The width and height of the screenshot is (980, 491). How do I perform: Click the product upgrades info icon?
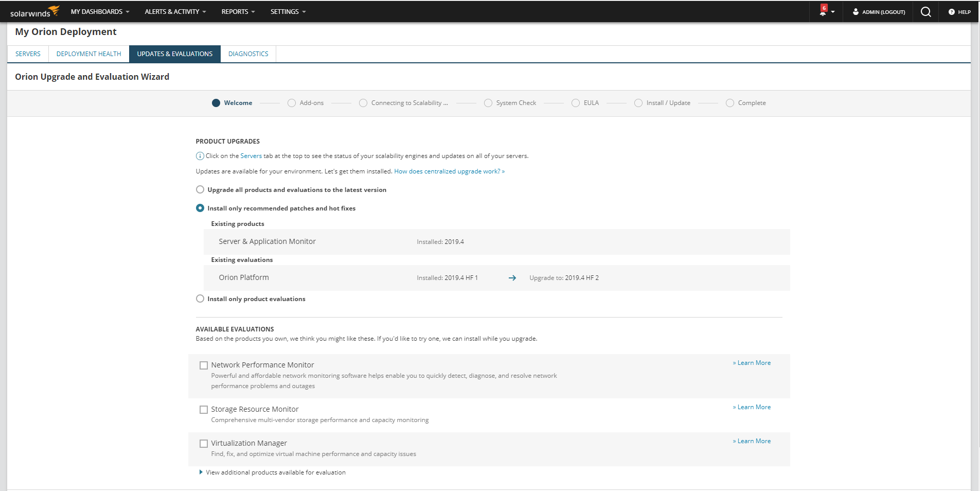point(200,156)
